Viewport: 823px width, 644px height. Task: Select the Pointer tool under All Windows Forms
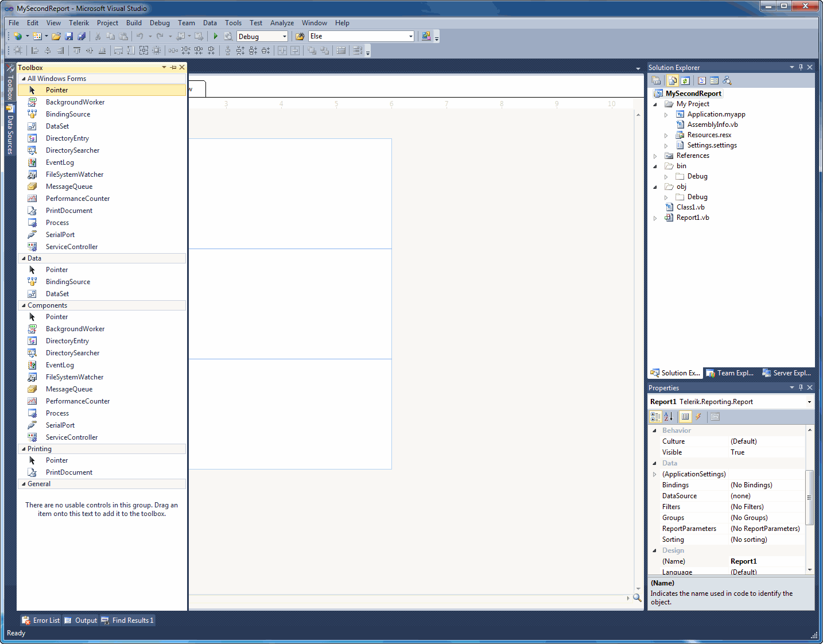(x=102, y=90)
